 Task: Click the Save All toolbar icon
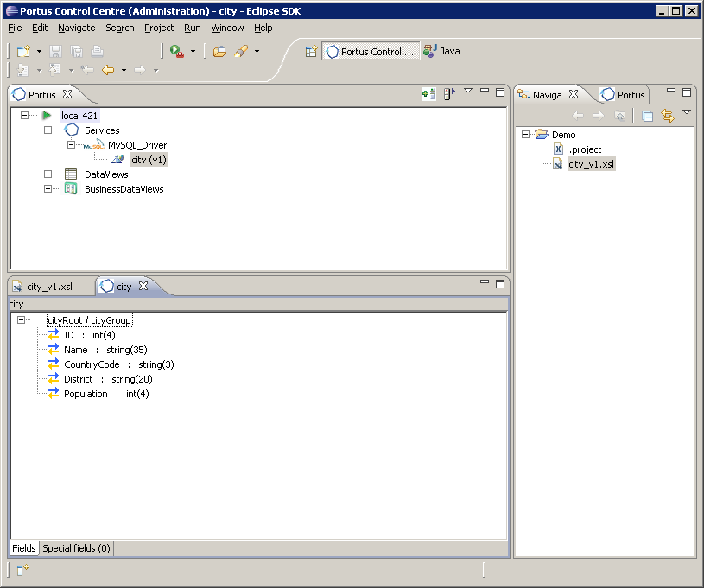[x=76, y=52]
